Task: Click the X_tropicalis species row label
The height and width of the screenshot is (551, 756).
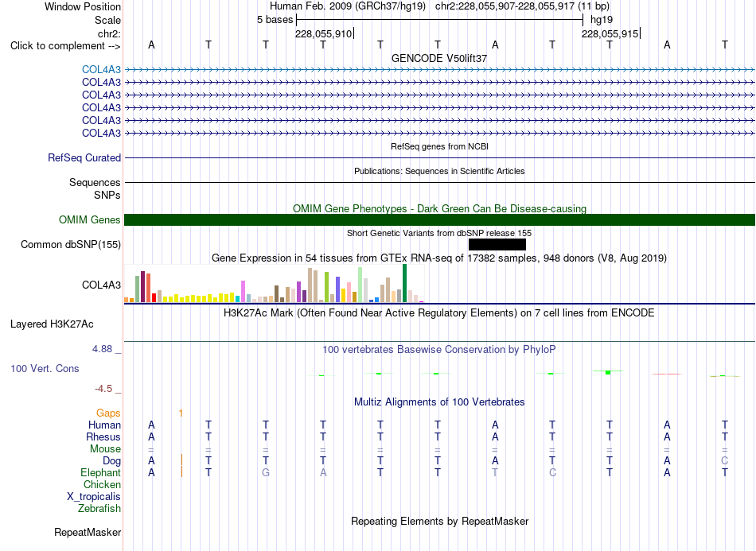Action: click(x=94, y=497)
